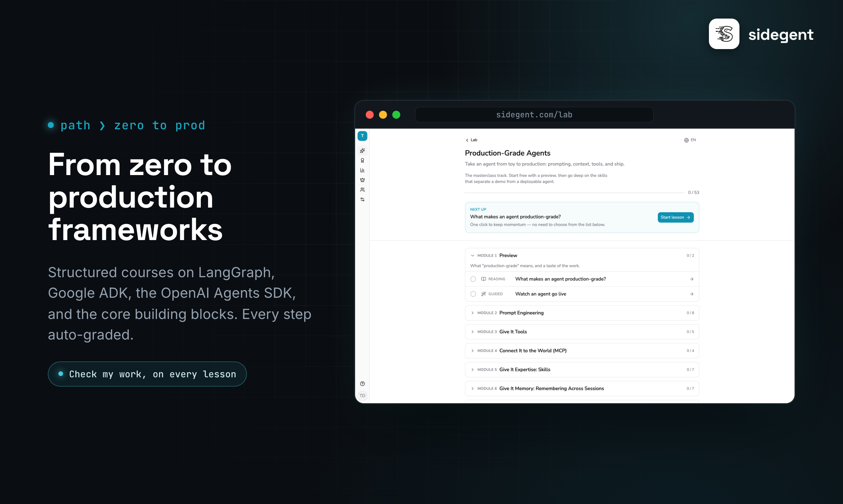
Task: Open 'What makes an agent production-grade?' lesson title
Action: [x=560, y=279]
